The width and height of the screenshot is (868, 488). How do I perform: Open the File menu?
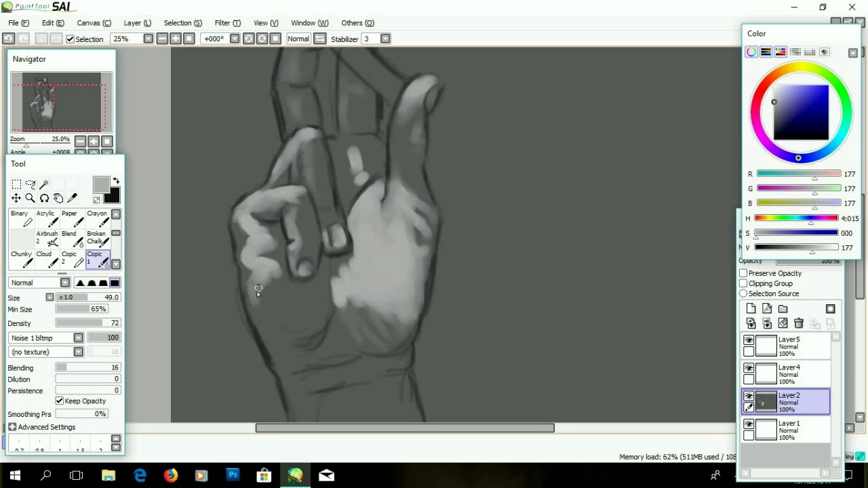pos(18,23)
